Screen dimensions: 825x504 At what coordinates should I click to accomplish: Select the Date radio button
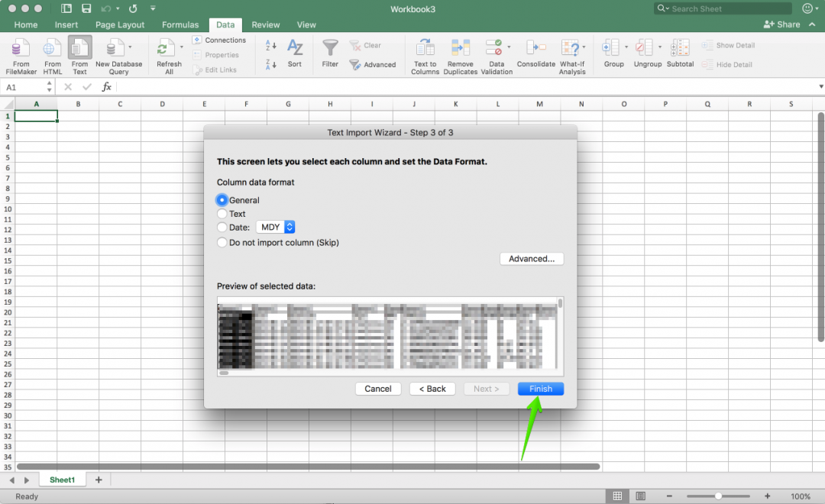(222, 228)
